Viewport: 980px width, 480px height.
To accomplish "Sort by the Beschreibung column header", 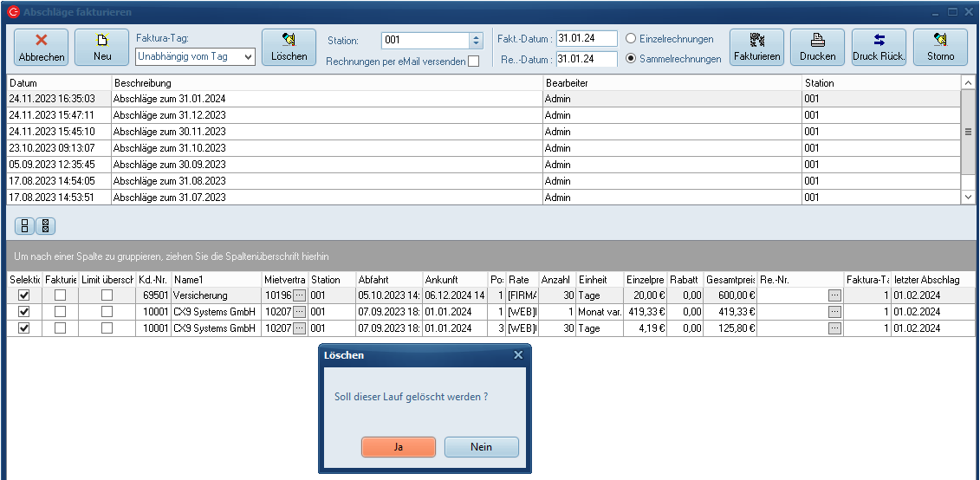I will pos(326,83).
